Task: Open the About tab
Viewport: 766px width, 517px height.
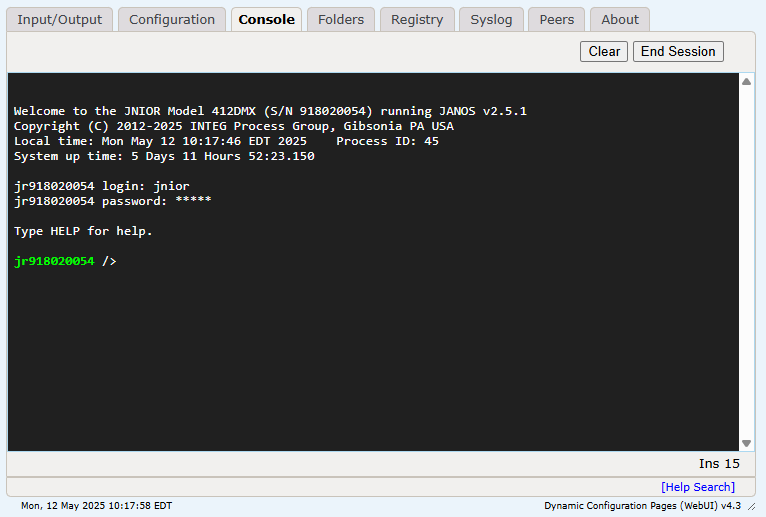Action: tap(620, 19)
